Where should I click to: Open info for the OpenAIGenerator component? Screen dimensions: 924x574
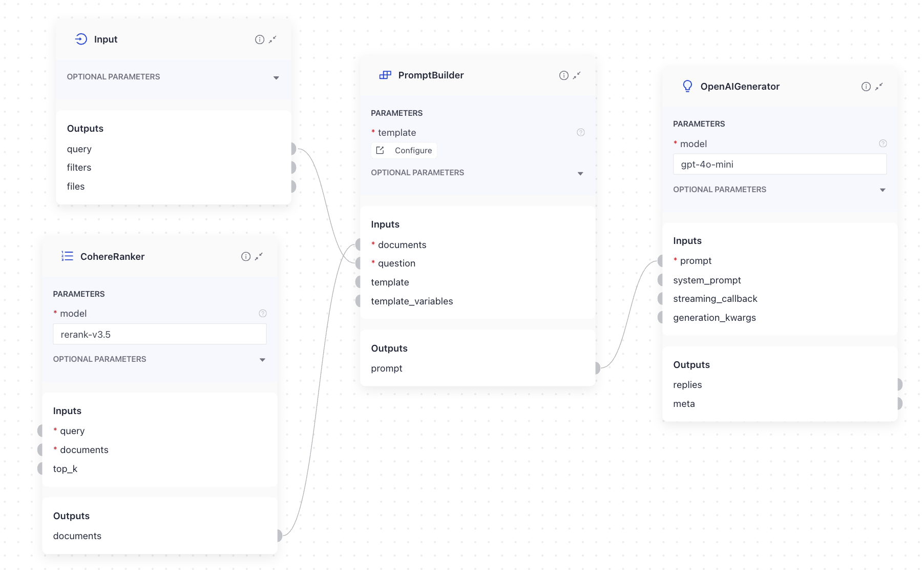tap(865, 86)
